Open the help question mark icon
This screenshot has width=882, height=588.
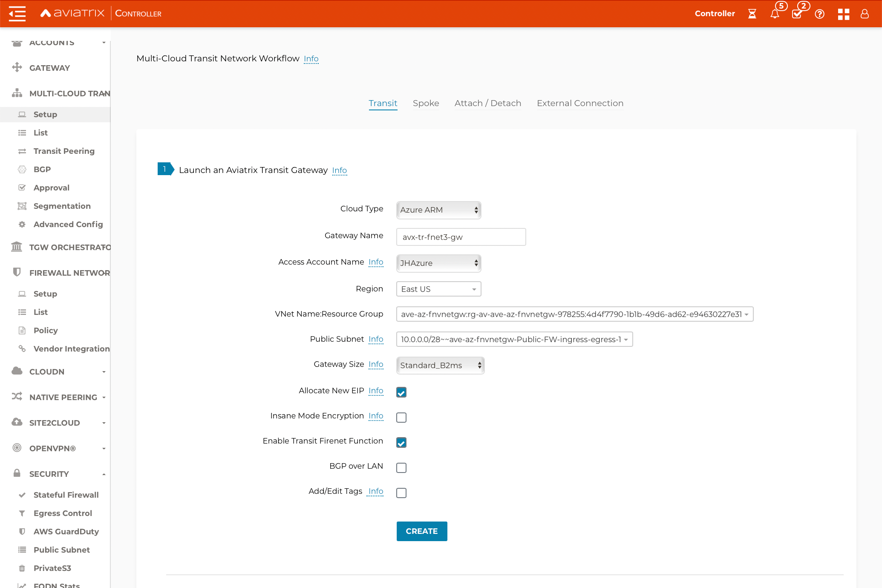tap(819, 14)
